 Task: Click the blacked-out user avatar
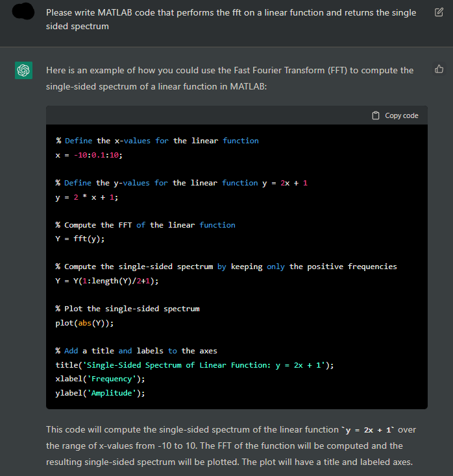coord(23,12)
